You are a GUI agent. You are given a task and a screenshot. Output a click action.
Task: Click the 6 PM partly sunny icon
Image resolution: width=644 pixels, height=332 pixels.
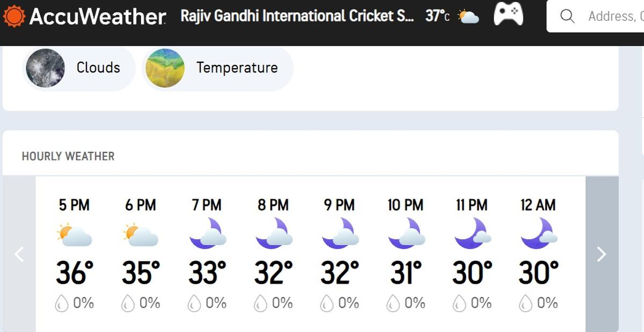141,234
